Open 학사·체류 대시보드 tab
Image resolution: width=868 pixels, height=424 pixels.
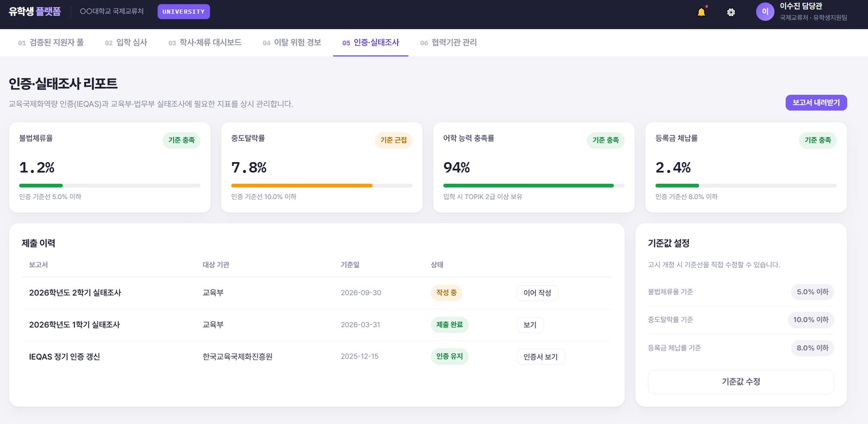pos(205,42)
